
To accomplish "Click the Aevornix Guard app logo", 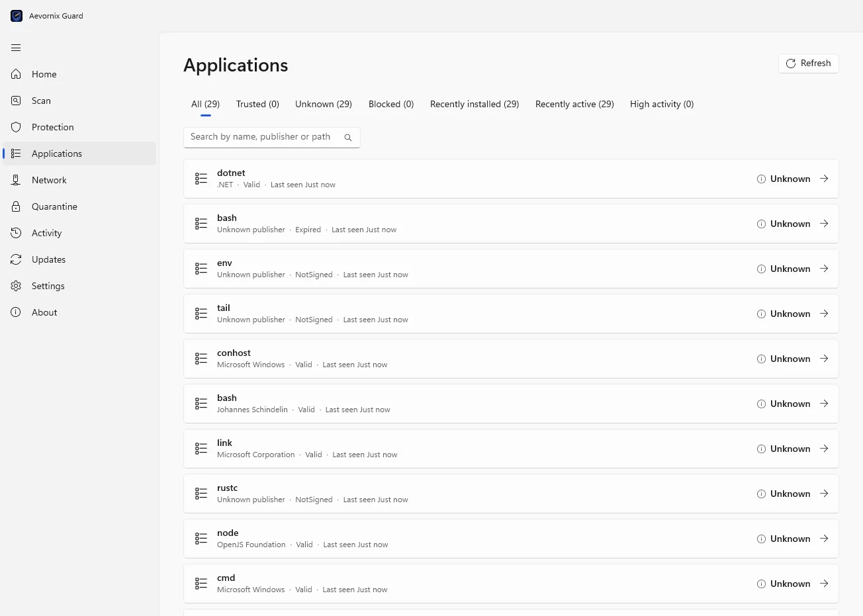I will click(17, 16).
